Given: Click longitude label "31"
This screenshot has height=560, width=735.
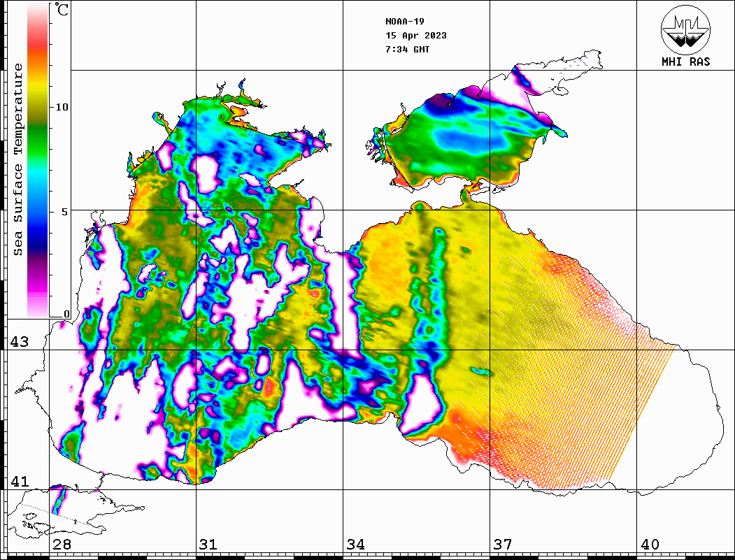Looking at the screenshot, I should (208, 544).
